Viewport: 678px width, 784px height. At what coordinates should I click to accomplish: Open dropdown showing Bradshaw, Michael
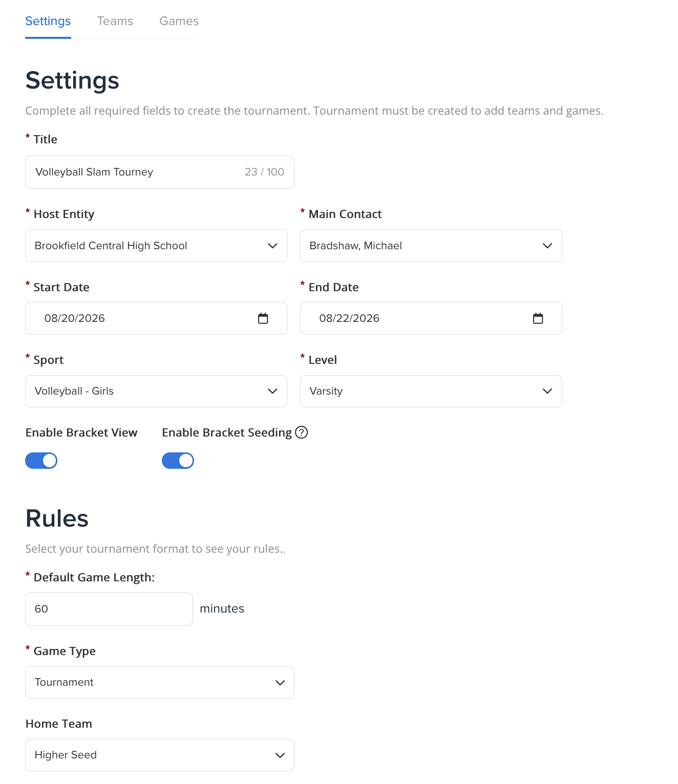click(x=431, y=246)
